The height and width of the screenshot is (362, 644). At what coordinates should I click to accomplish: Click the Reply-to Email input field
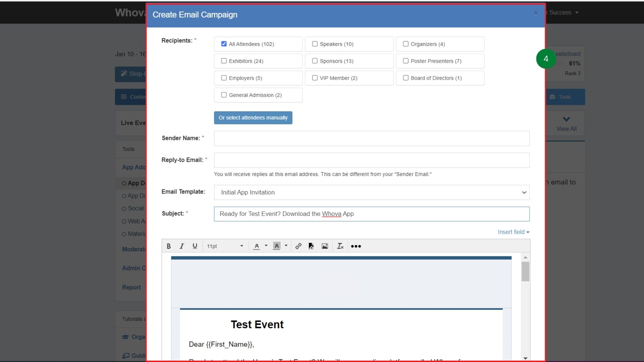click(372, 160)
